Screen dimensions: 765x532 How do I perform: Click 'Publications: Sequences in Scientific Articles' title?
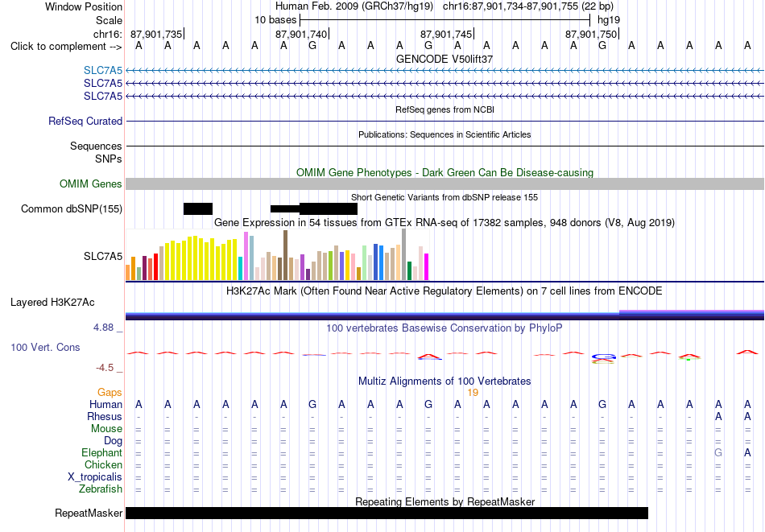pos(445,134)
